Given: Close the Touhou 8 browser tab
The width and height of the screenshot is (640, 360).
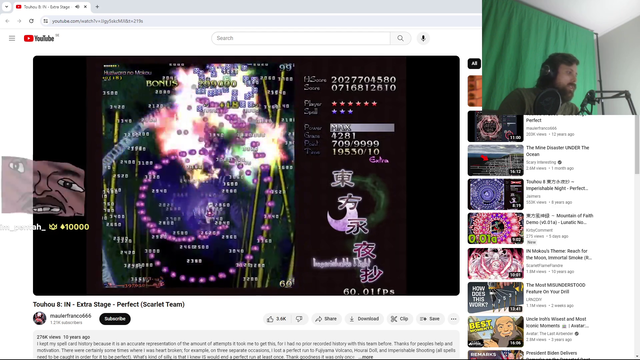Looking at the screenshot, I should click(x=85, y=7).
